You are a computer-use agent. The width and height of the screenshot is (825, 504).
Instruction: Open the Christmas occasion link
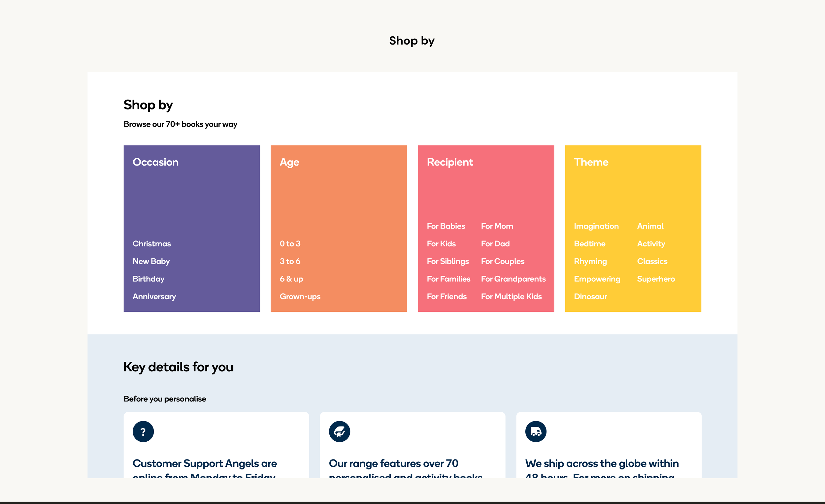(x=151, y=244)
